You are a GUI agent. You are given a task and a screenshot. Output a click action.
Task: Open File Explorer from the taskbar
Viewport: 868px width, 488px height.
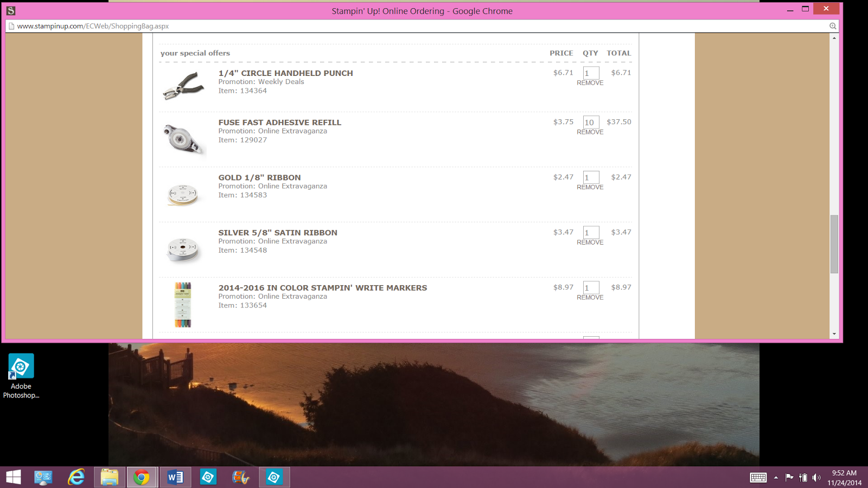coord(109,477)
